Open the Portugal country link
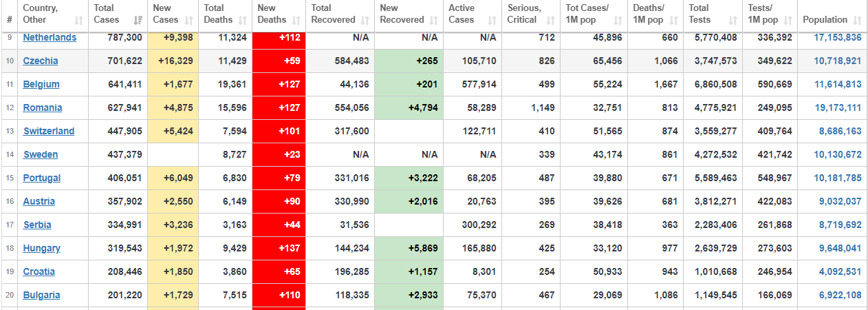 click(42, 178)
